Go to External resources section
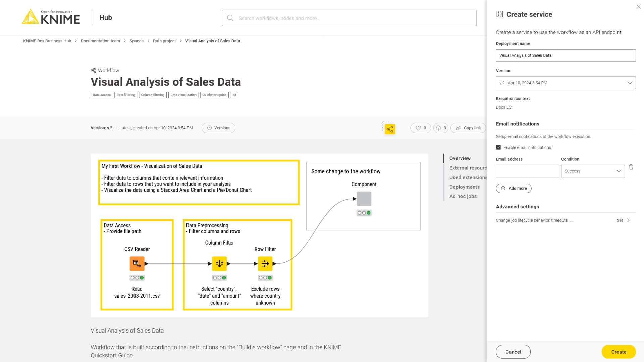Image resolution: width=644 pixels, height=362 pixels. pyautogui.click(x=468, y=168)
